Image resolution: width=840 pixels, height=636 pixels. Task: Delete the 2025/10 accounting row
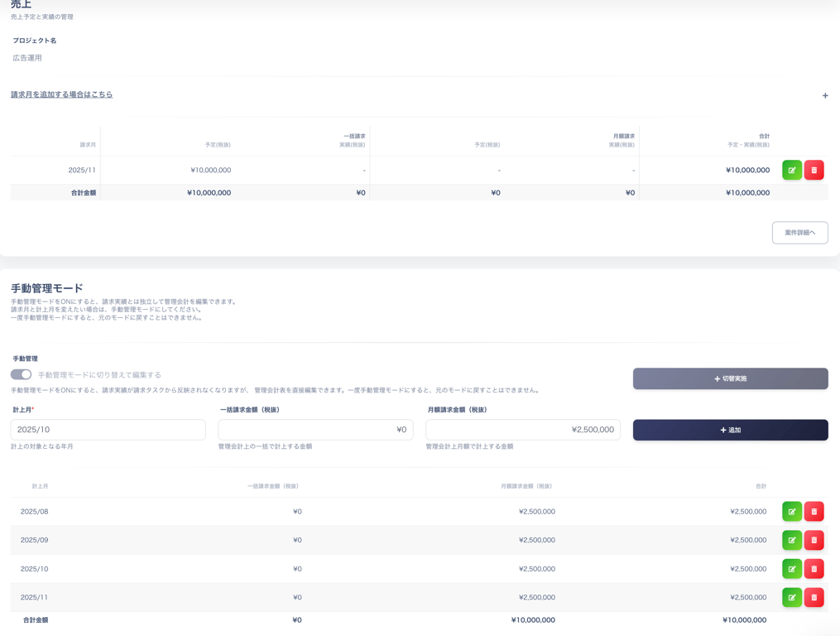[x=814, y=569]
